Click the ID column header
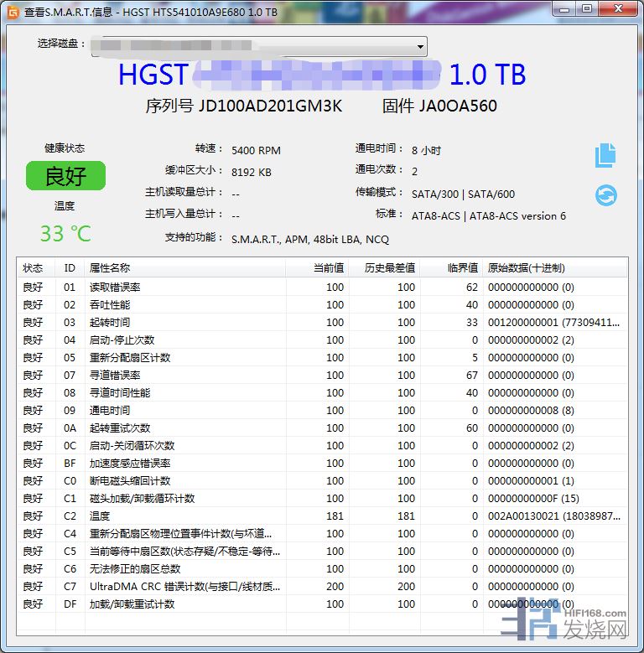Screen dimensions: 644x653 [x=70, y=268]
